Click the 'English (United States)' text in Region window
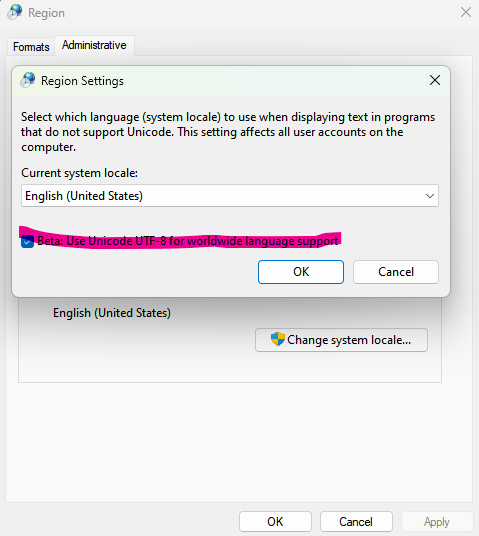The image size is (479, 536). point(112,313)
